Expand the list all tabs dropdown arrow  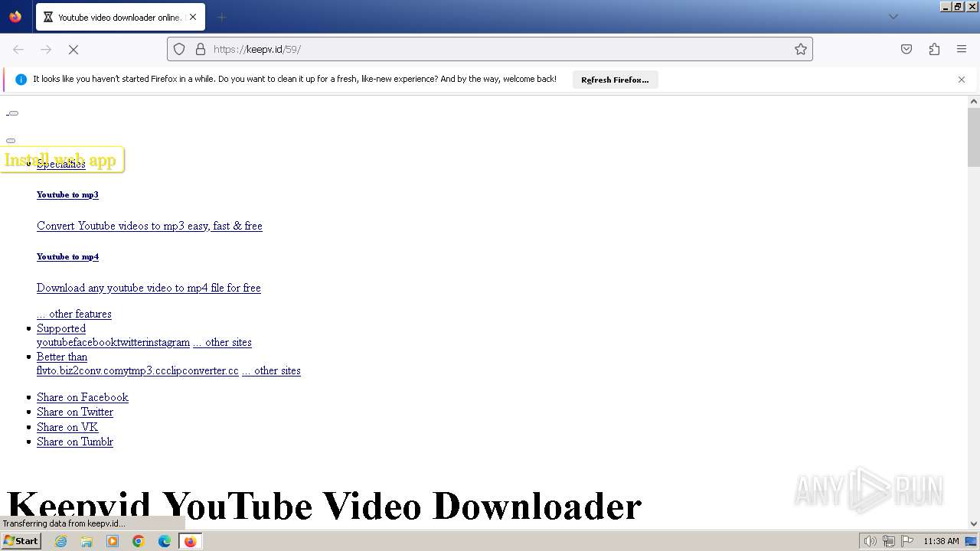coord(893,17)
